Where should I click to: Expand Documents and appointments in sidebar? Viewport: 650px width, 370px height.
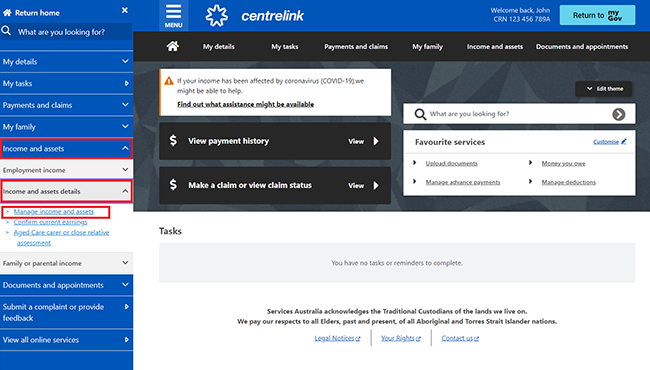point(66,285)
